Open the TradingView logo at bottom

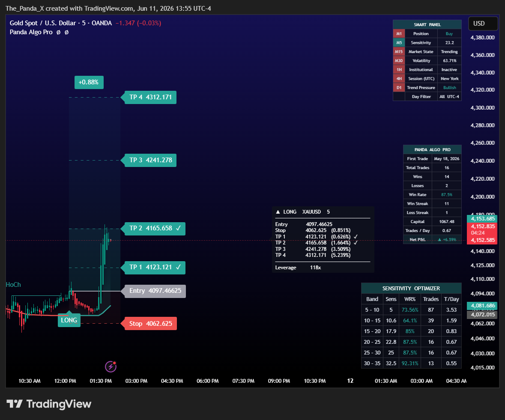(49, 404)
